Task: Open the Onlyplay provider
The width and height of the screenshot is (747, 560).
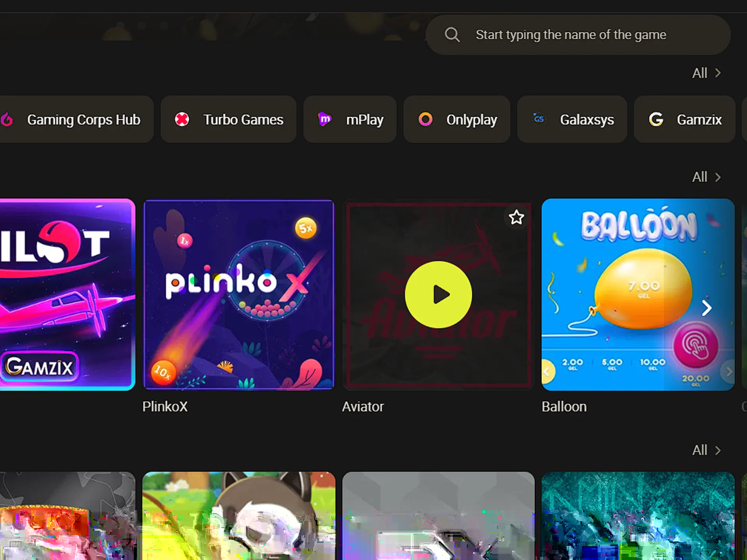Action: coord(457,119)
